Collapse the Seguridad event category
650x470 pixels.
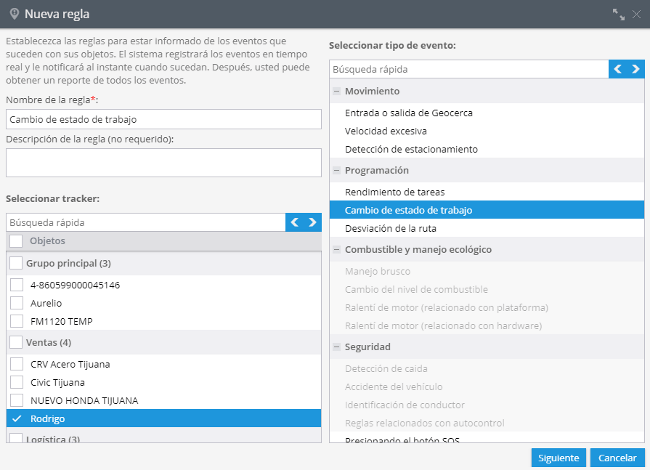tap(337, 347)
